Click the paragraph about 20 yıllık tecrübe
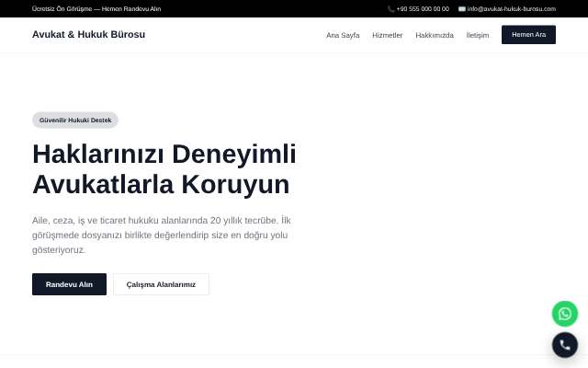 tap(162, 236)
